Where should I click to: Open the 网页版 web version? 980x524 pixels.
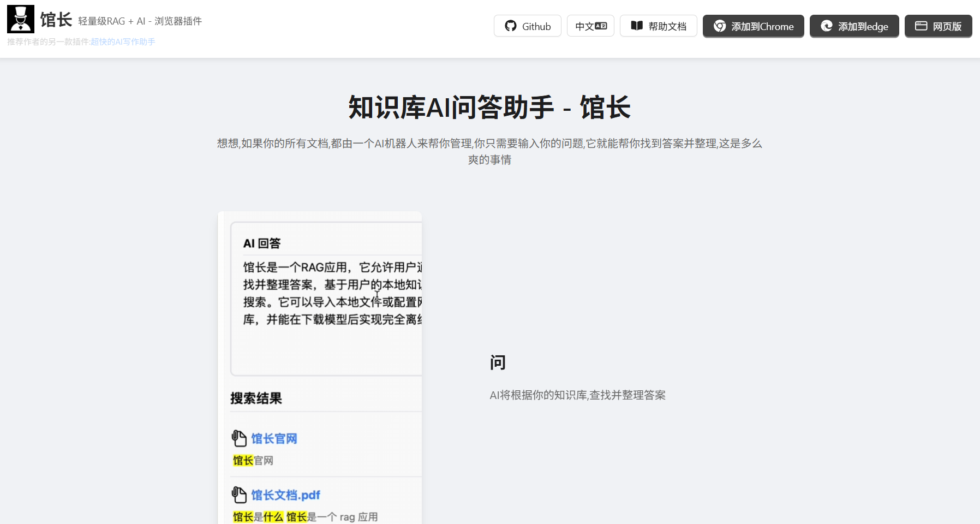(939, 26)
